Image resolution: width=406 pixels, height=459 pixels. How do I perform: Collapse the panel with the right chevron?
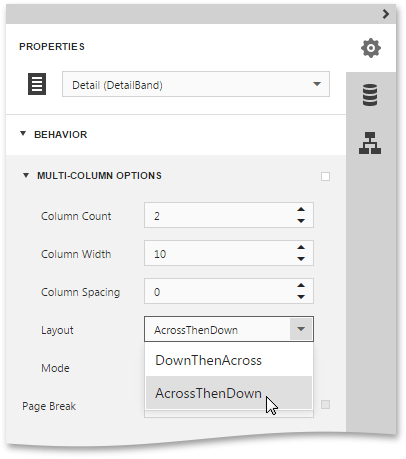(x=386, y=14)
